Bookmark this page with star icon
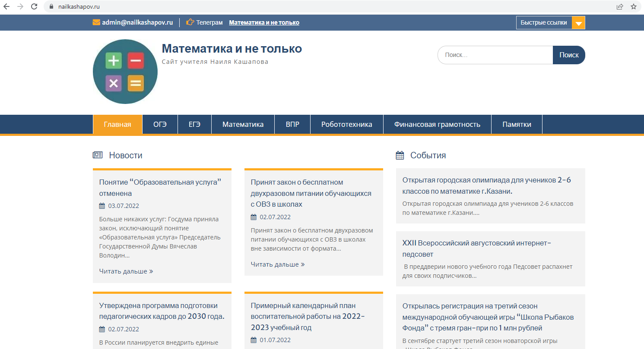 634,6
